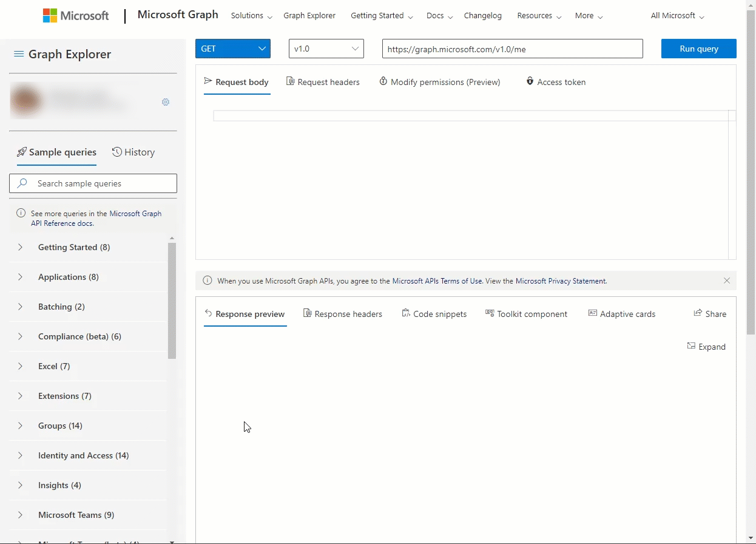Toggle the Graph Explorer hamburger menu

coord(19,54)
